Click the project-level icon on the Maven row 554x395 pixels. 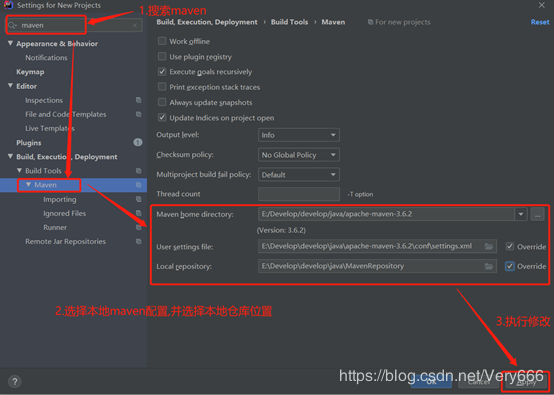138,185
